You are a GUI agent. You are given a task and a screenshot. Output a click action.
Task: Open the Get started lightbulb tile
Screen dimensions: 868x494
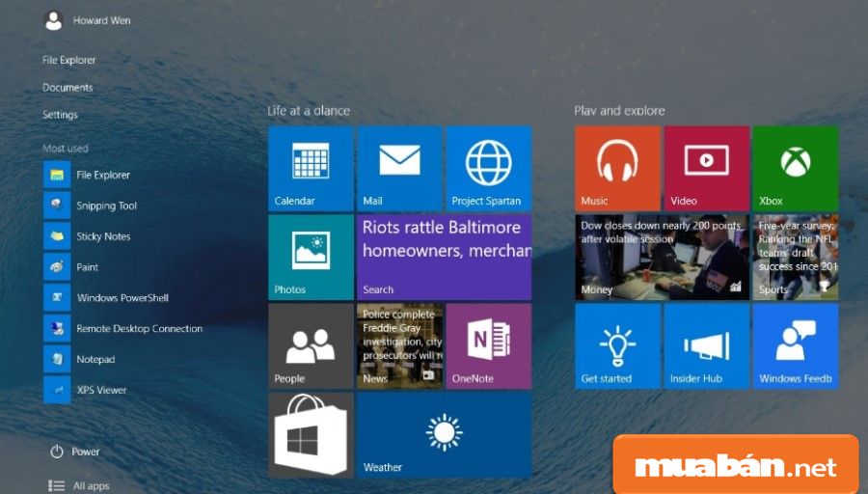point(618,346)
